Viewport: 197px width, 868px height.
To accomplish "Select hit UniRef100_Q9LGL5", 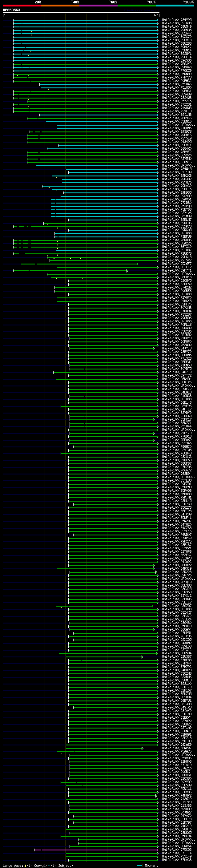I will tap(177, 257).
